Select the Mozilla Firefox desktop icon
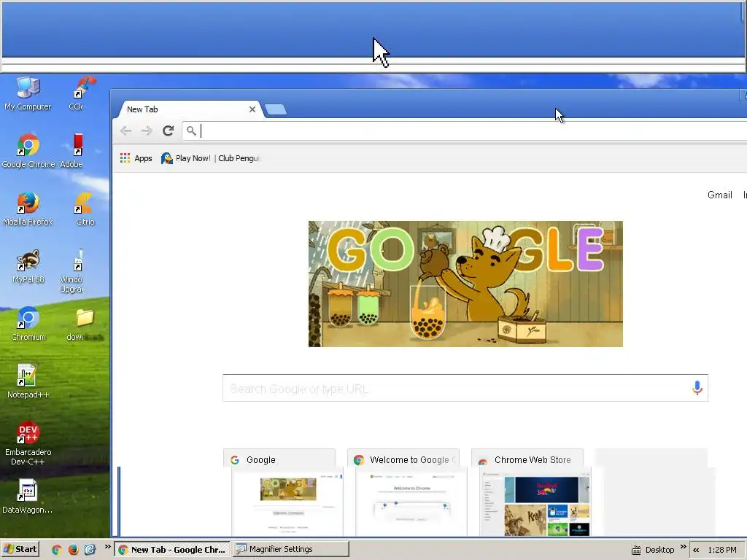747x560 pixels. 28,209
